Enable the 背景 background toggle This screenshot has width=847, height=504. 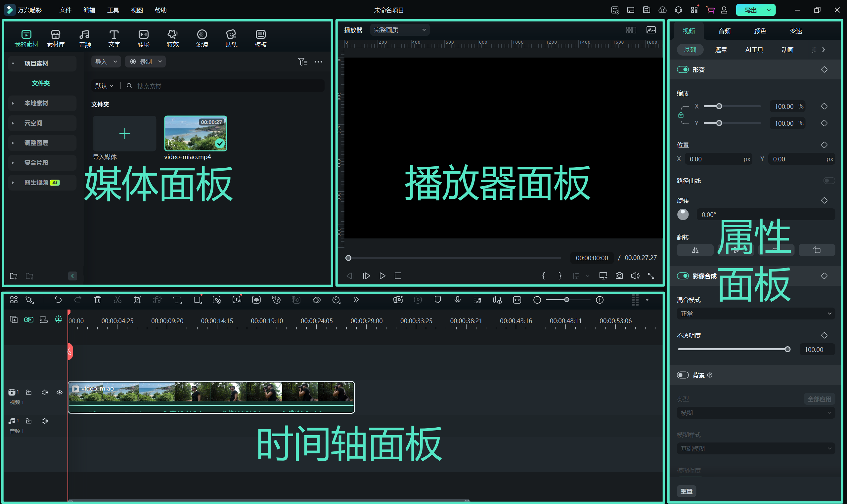(683, 375)
